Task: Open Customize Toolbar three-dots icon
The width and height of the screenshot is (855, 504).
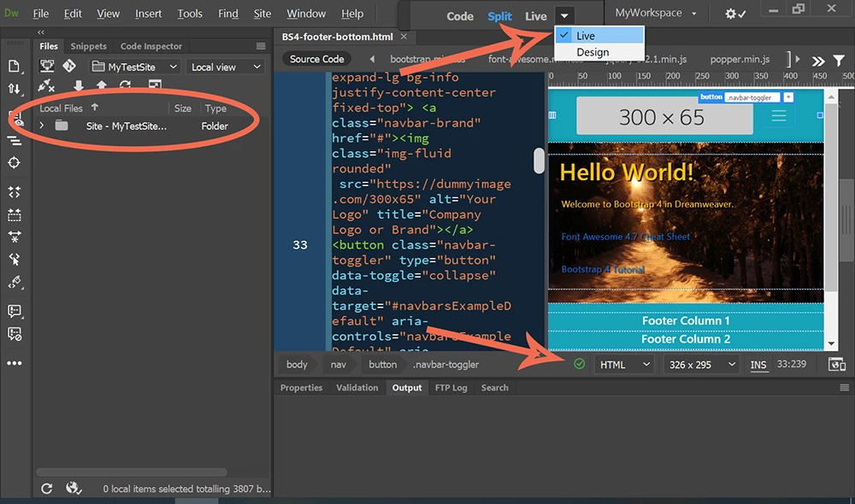Action: click(x=15, y=363)
